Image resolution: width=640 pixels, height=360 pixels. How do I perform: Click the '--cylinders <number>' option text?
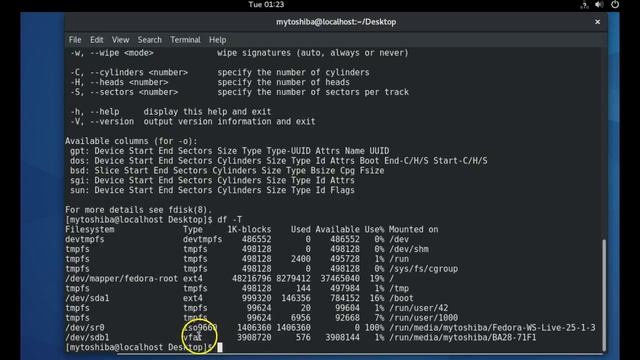coord(139,73)
